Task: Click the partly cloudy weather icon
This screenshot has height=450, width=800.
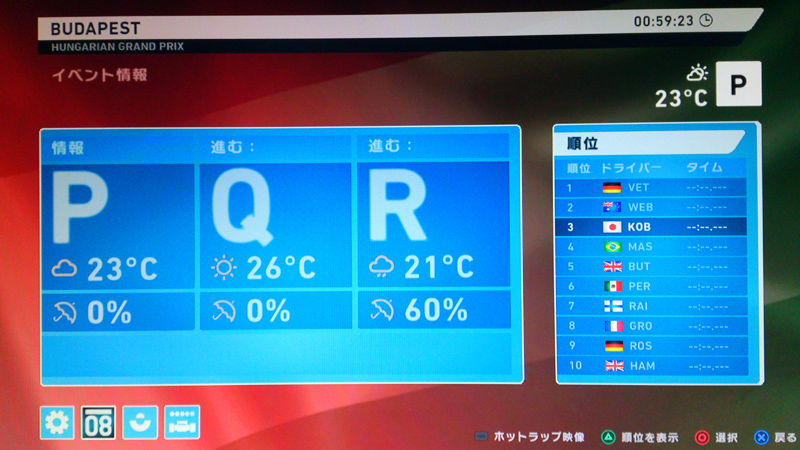Action: pos(697,73)
